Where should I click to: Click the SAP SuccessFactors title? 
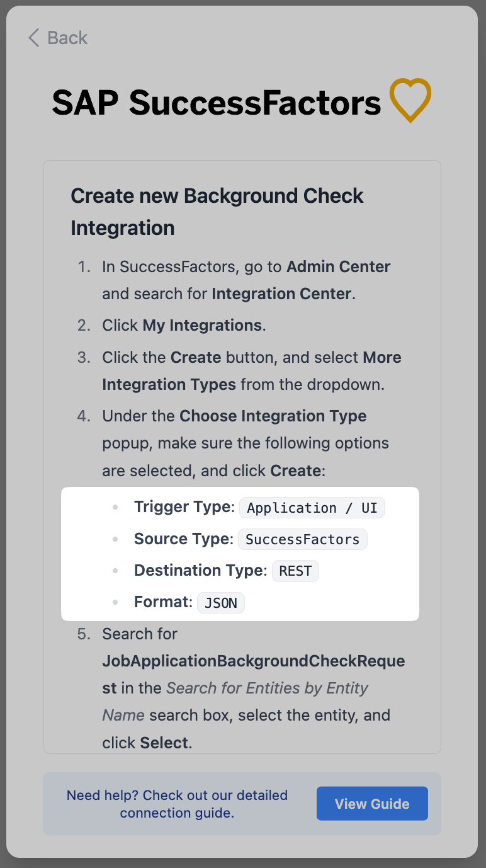click(217, 102)
